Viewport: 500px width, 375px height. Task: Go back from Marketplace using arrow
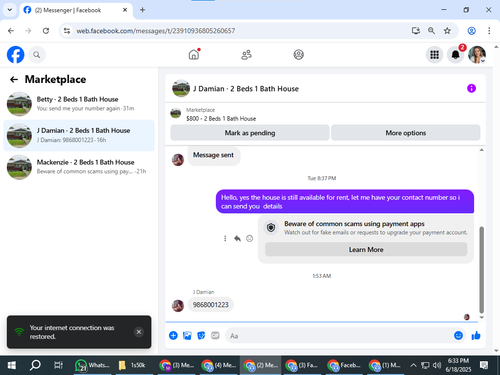tap(14, 79)
